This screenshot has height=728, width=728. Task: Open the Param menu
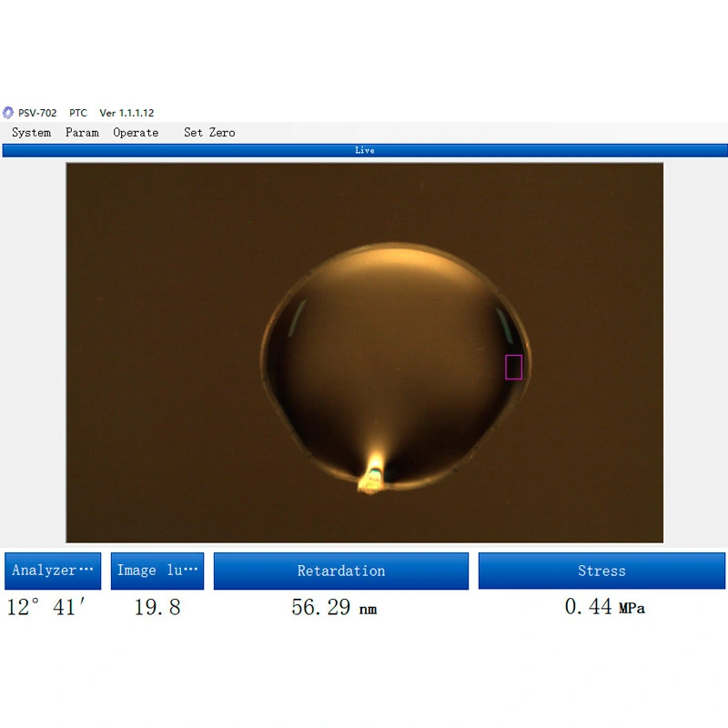82,133
